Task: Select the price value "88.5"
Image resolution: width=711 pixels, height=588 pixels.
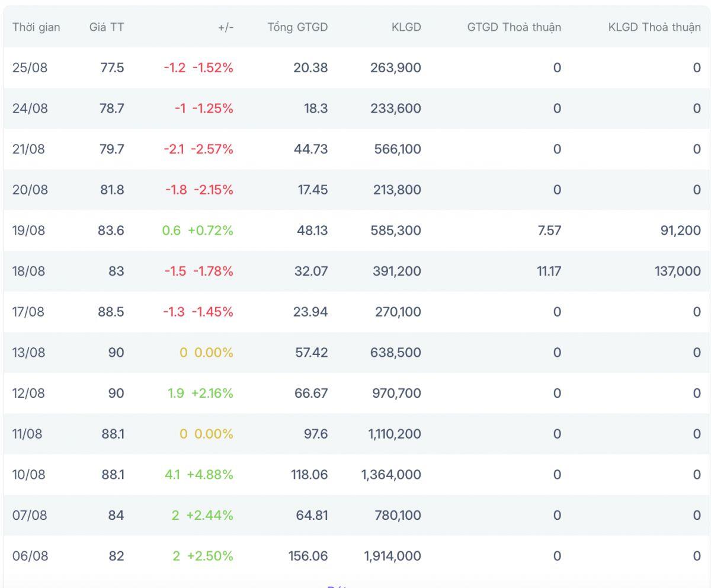Action: pos(111,312)
